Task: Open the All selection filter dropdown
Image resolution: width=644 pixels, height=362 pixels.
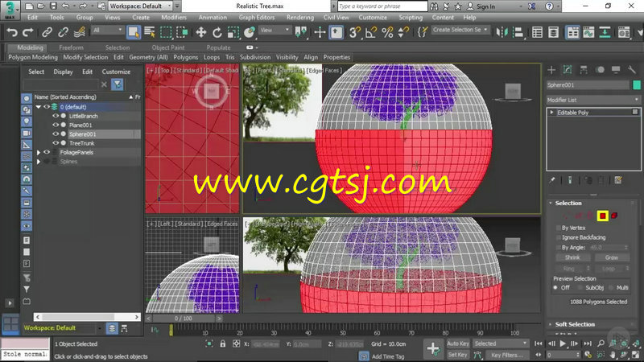Action: (x=108, y=31)
